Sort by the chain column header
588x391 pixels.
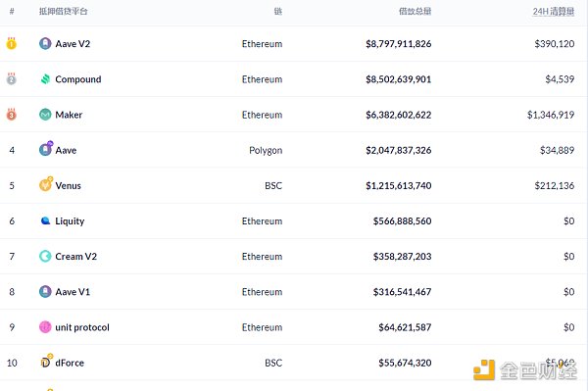(278, 11)
